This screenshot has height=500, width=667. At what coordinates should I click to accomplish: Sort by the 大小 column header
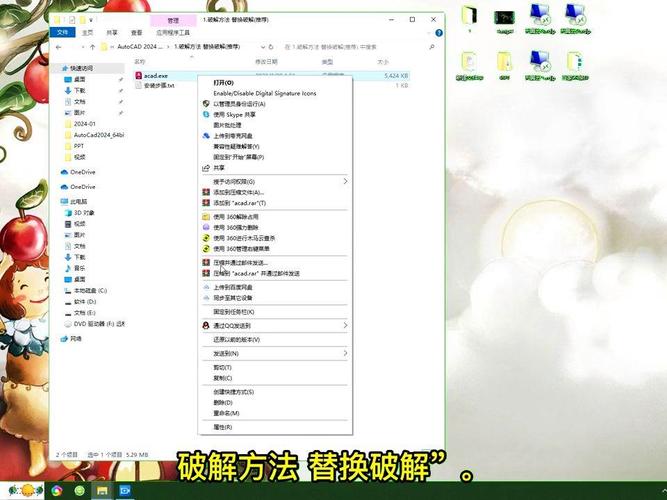click(383, 62)
